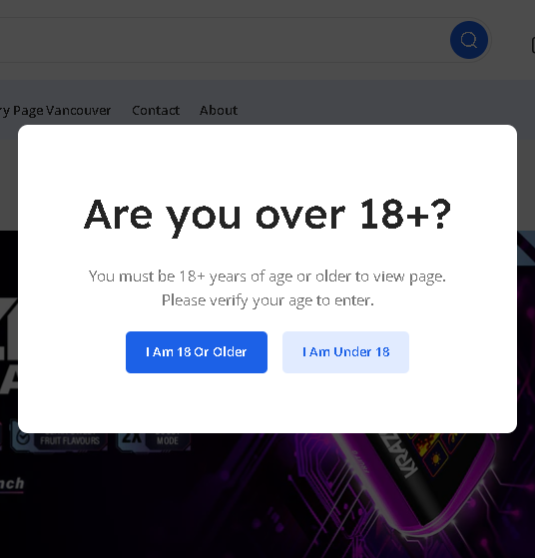Image resolution: width=535 pixels, height=558 pixels.
Task: Click the blue magnifier search icon
Action: [x=469, y=40]
